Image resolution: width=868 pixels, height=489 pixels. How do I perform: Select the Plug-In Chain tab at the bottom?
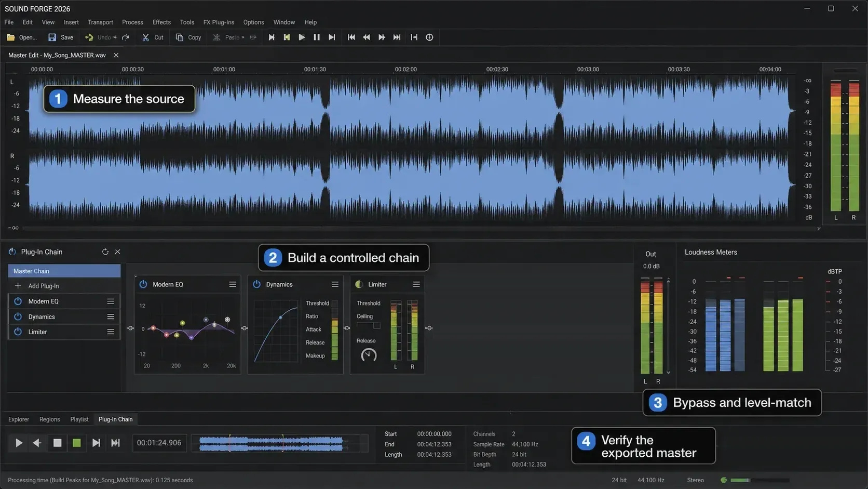[x=116, y=419]
